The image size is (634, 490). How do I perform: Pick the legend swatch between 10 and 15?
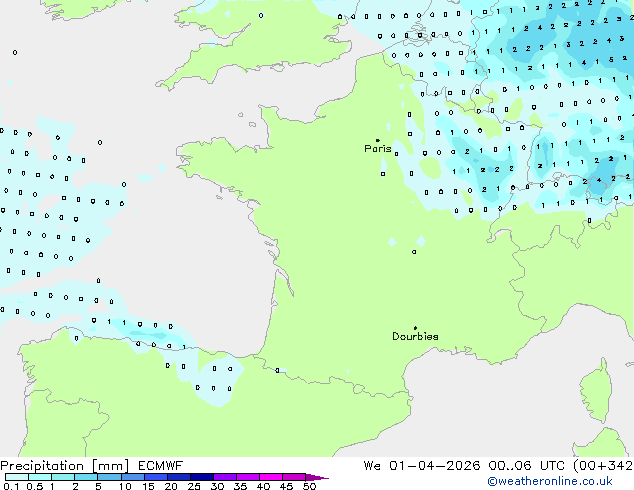coord(132,477)
